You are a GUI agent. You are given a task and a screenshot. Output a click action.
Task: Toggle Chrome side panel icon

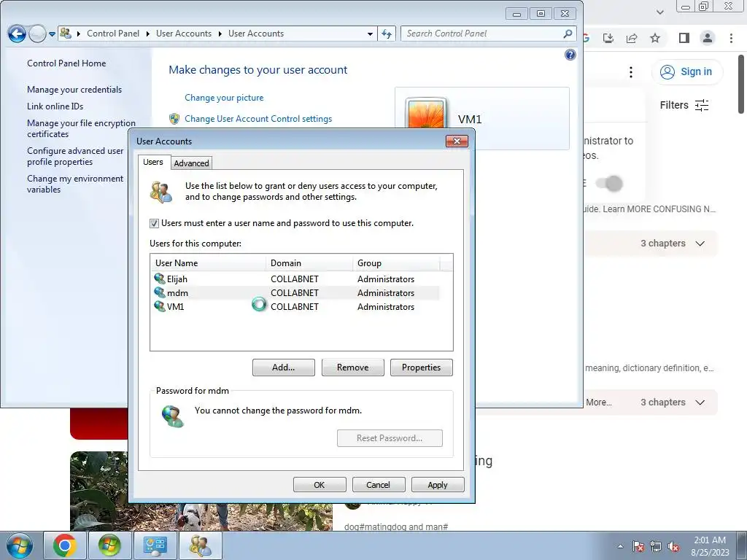684,38
